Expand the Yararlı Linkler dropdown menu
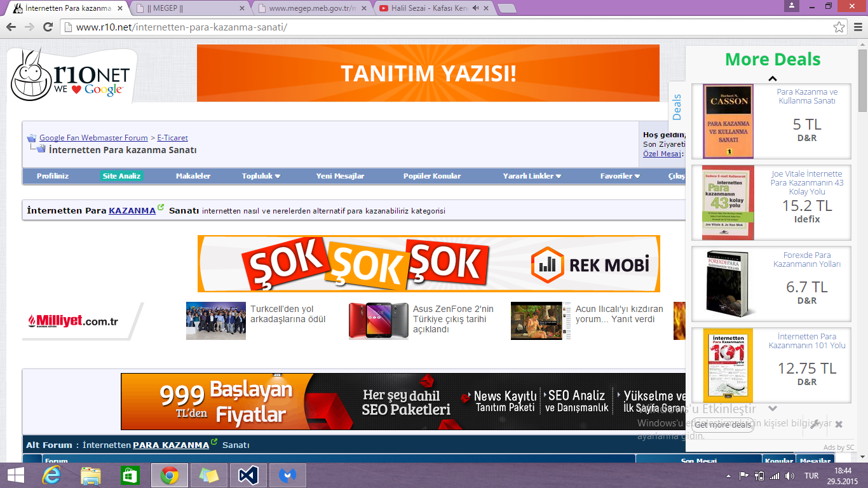The height and width of the screenshot is (488, 868). coord(532,176)
